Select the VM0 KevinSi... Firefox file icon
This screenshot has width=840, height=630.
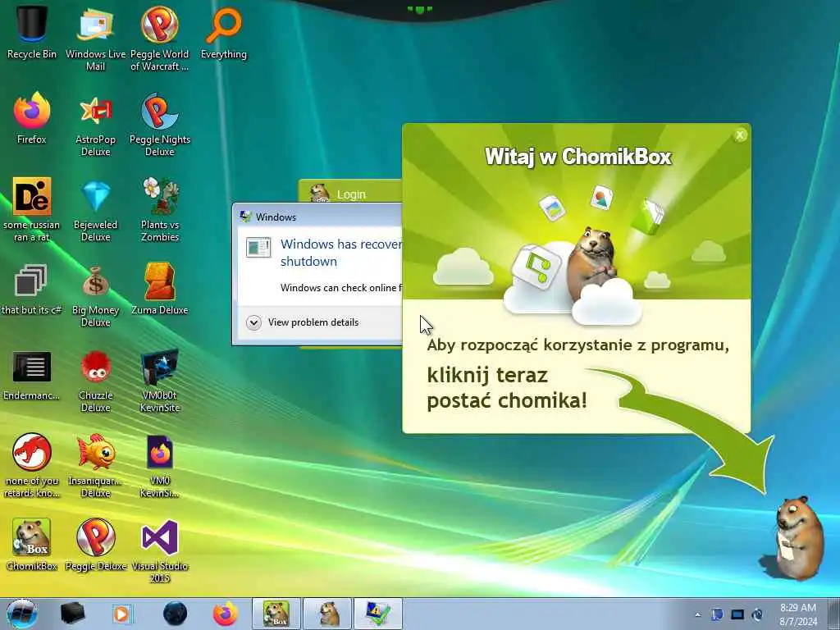click(x=160, y=465)
